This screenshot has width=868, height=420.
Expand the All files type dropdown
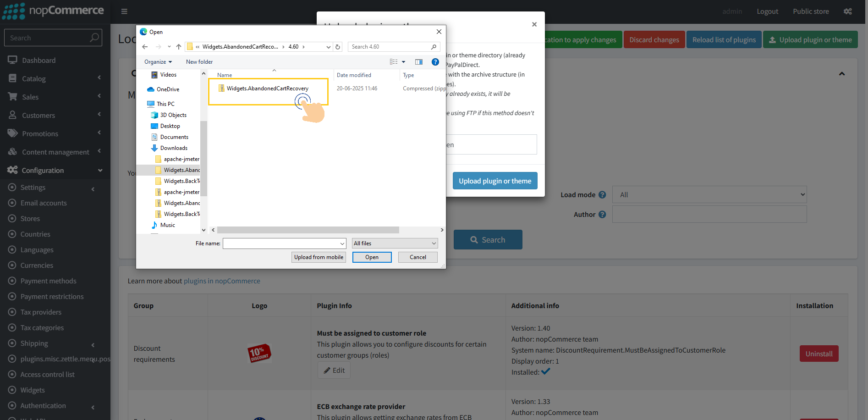[395, 243]
